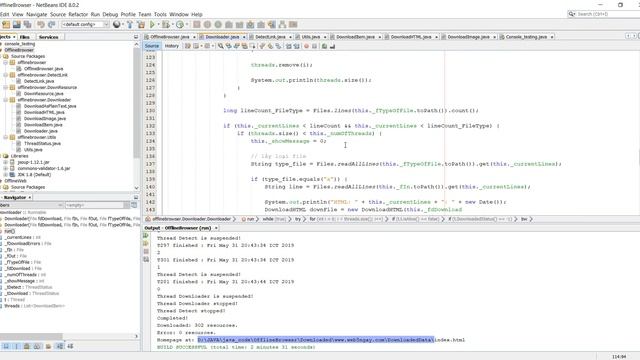Expand the jsoup-1.12.1.jar library
Screen dimensions: 640x360
pos(6,162)
